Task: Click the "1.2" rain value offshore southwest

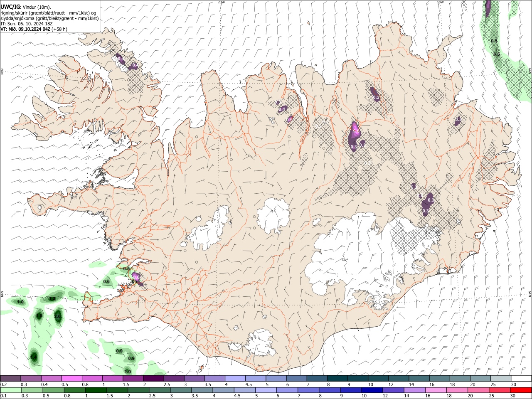Action: point(52,298)
